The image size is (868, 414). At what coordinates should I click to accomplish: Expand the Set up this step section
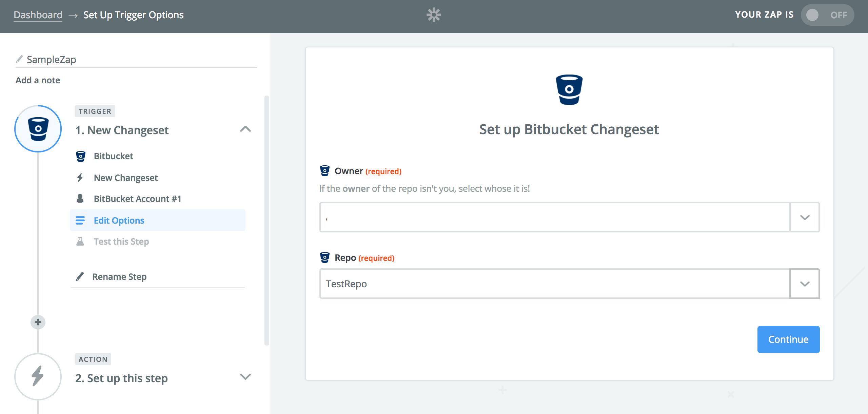pyautogui.click(x=245, y=377)
